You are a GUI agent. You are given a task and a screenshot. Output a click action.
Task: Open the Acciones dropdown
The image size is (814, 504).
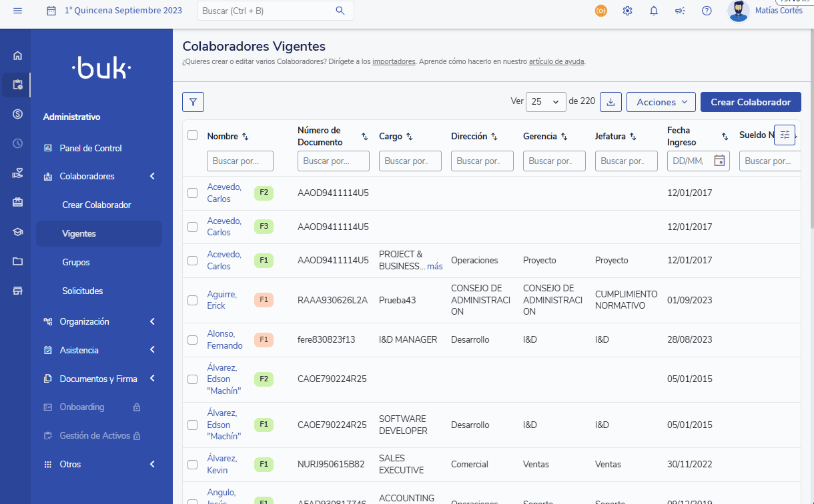[x=661, y=102]
